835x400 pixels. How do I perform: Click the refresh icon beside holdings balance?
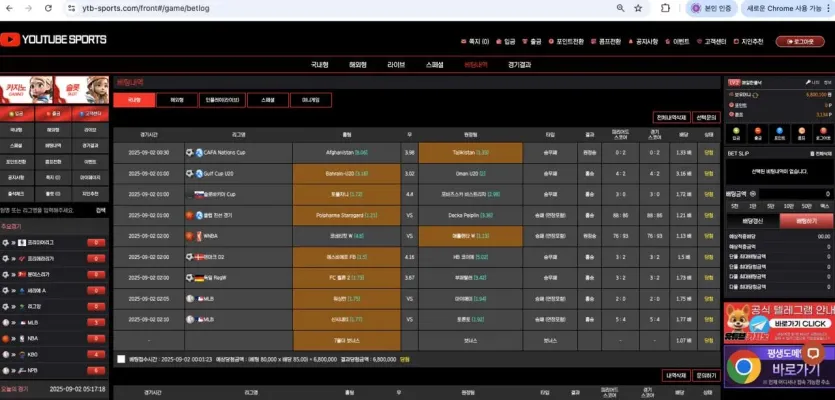(x=755, y=95)
